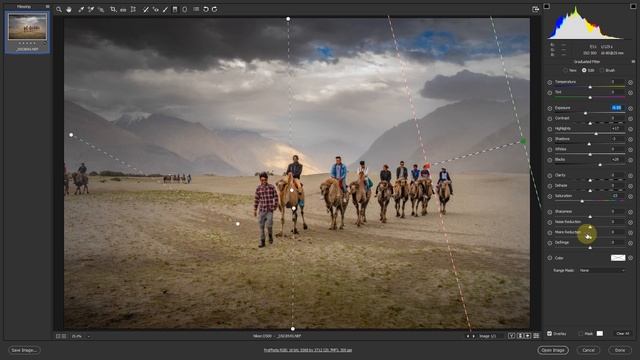
Task: Click the Exposure value input field
Action: 617,108
